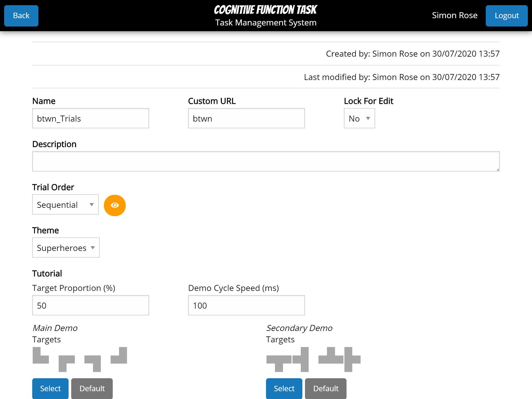The height and width of the screenshot is (399, 532).
Task: Focus the Name field containing btwn_Trials
Action: [91, 118]
